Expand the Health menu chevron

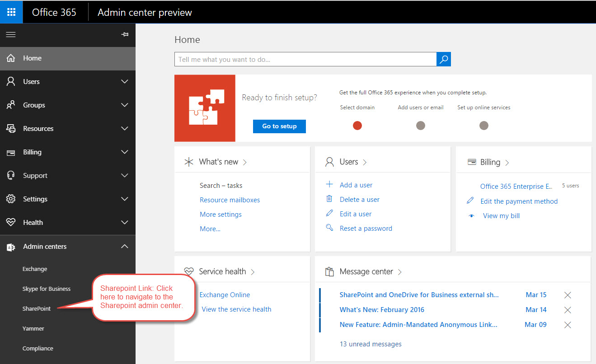click(x=125, y=223)
